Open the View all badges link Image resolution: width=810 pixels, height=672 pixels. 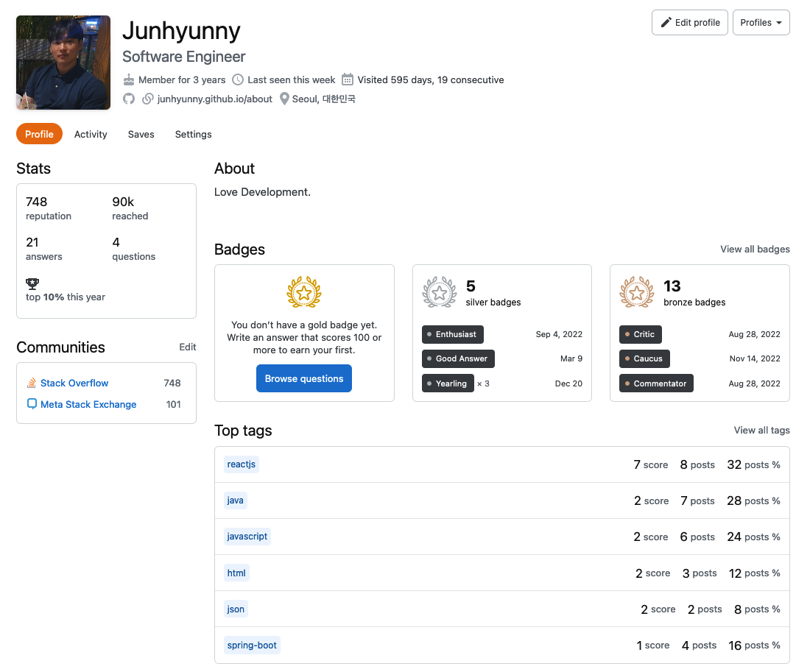[x=755, y=250]
